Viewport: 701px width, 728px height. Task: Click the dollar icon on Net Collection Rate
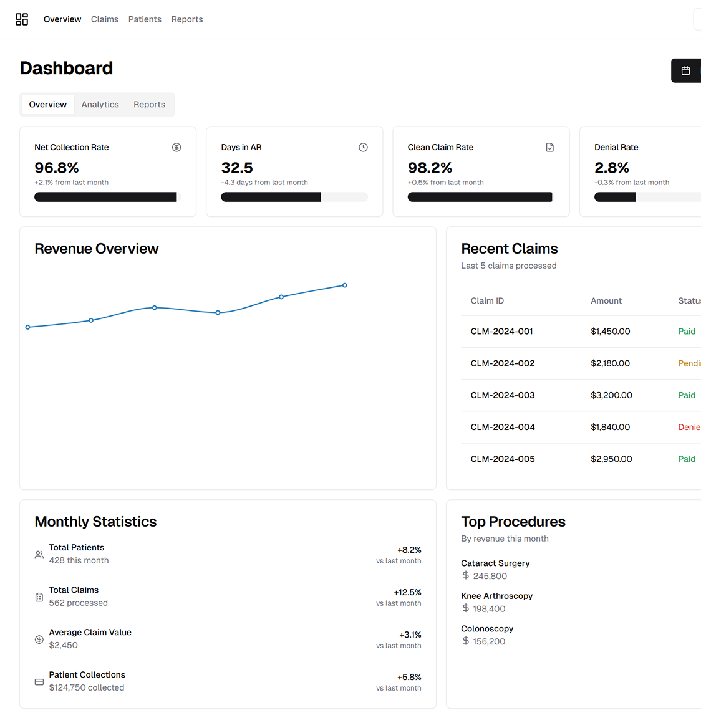[176, 148]
